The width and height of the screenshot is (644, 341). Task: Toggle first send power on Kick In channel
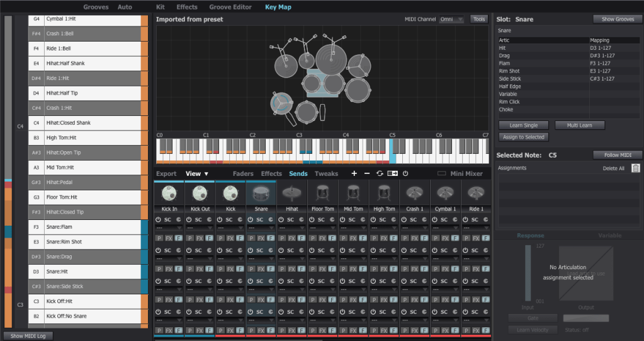click(159, 219)
